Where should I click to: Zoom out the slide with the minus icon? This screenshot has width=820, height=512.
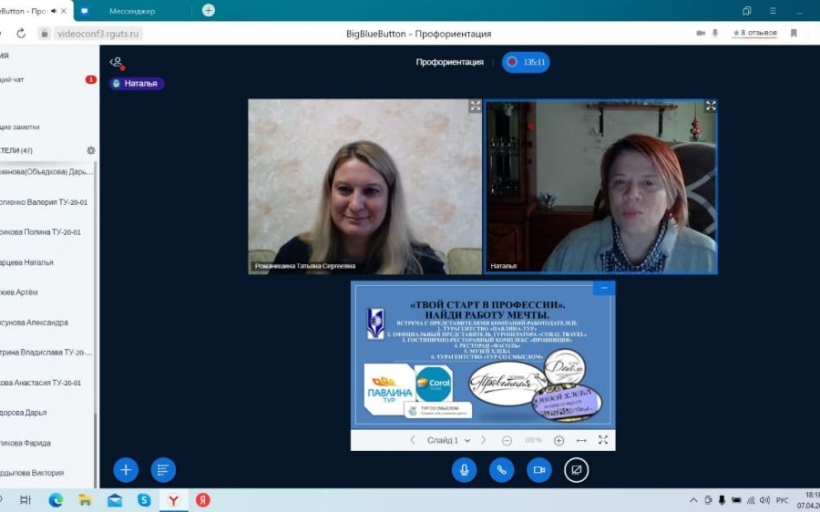507,440
